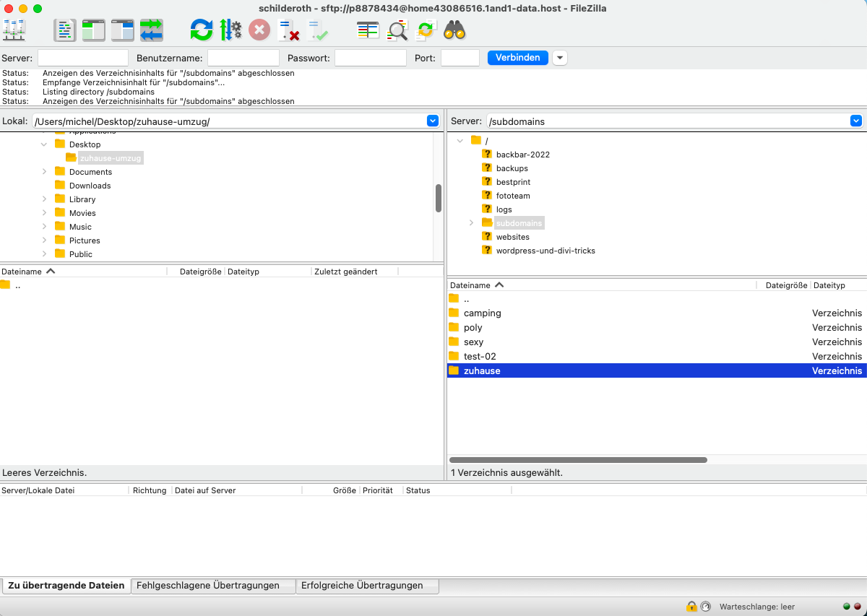Toggle the transfer queue display
The width and height of the screenshot is (867, 616).
coord(152,30)
